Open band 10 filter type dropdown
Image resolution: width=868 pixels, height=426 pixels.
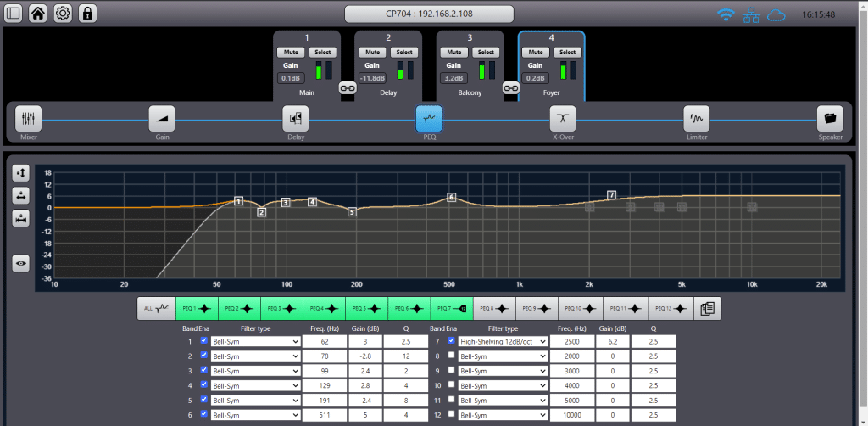pyautogui.click(x=504, y=385)
